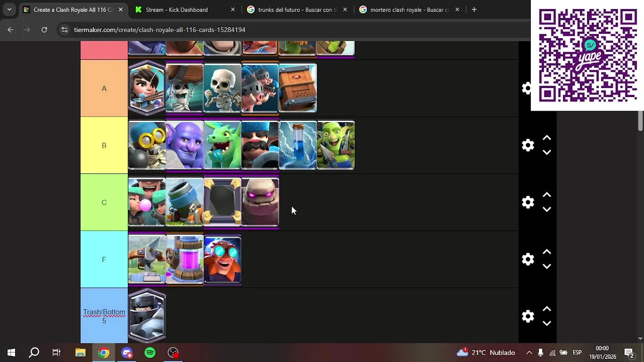
Task: Select the Hunter card in tier B
Action: pyautogui.click(x=260, y=145)
